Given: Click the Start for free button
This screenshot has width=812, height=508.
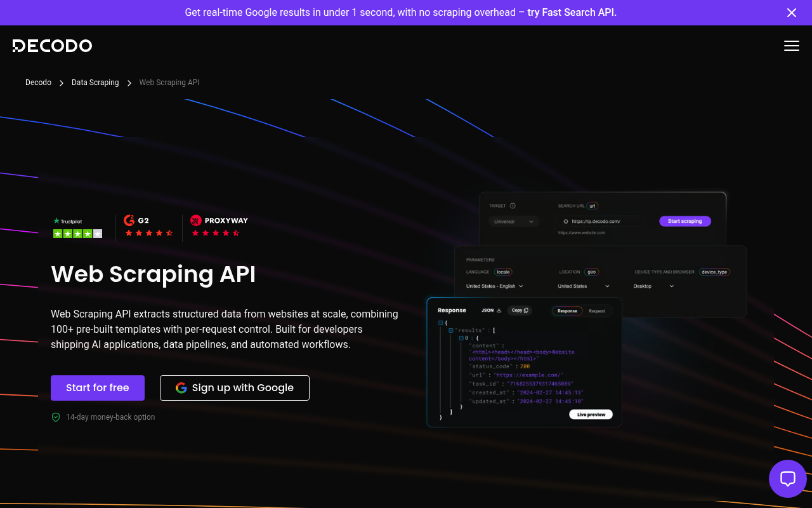Looking at the screenshot, I should tap(98, 388).
